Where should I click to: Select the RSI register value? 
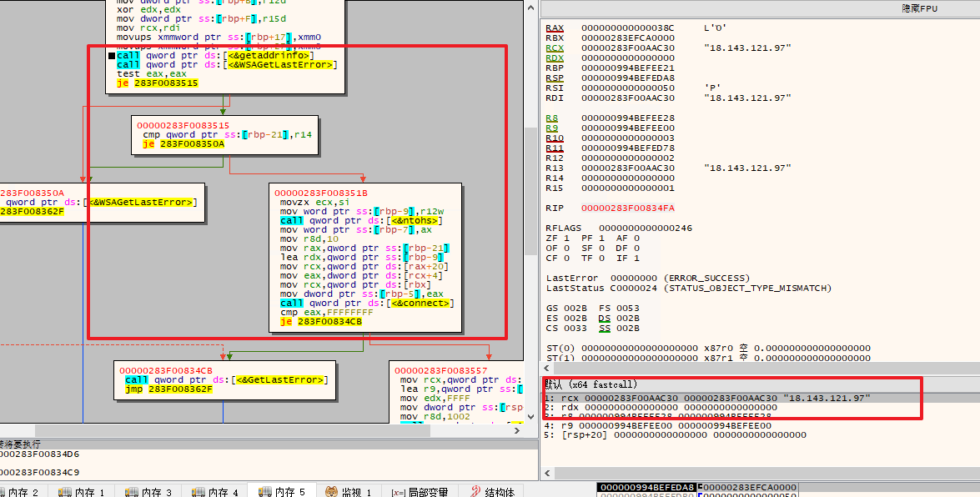(627, 88)
